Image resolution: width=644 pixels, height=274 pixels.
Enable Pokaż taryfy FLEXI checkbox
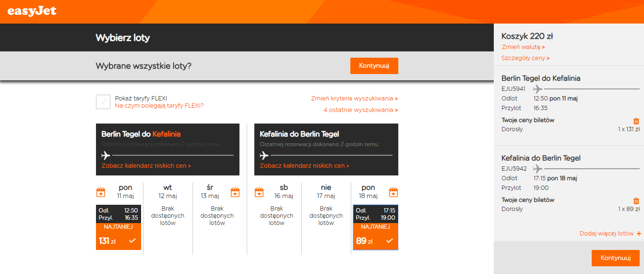point(103,102)
